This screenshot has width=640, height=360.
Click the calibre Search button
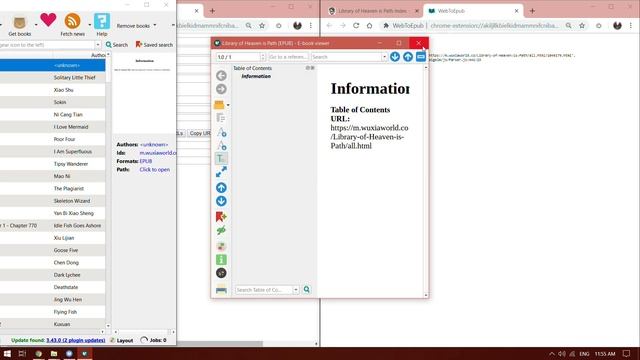click(x=117, y=44)
